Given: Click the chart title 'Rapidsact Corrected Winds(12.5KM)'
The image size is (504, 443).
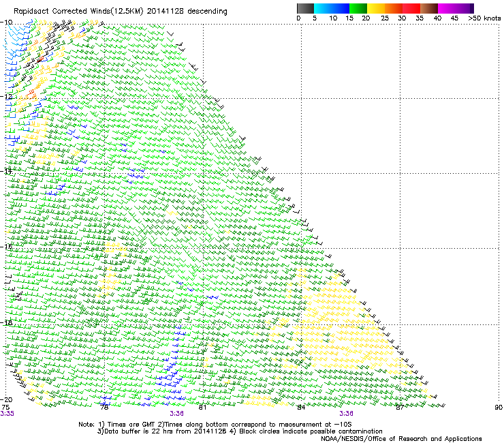Looking at the screenshot, I should point(78,12).
